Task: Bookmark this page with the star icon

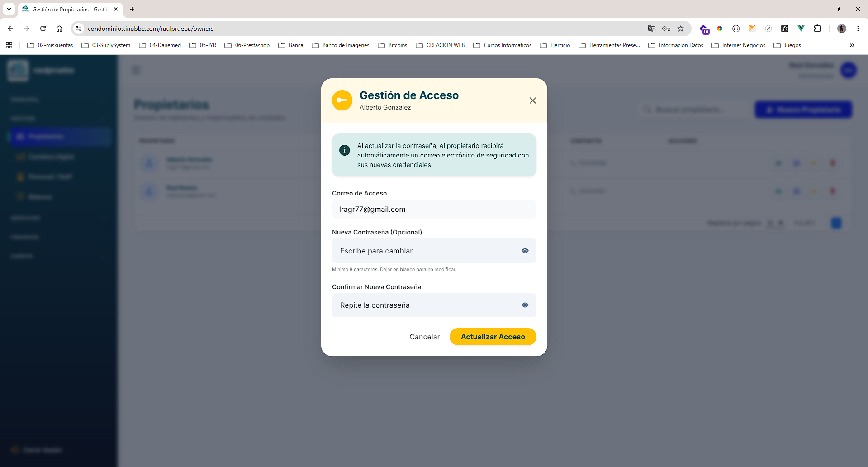Action: tap(681, 29)
